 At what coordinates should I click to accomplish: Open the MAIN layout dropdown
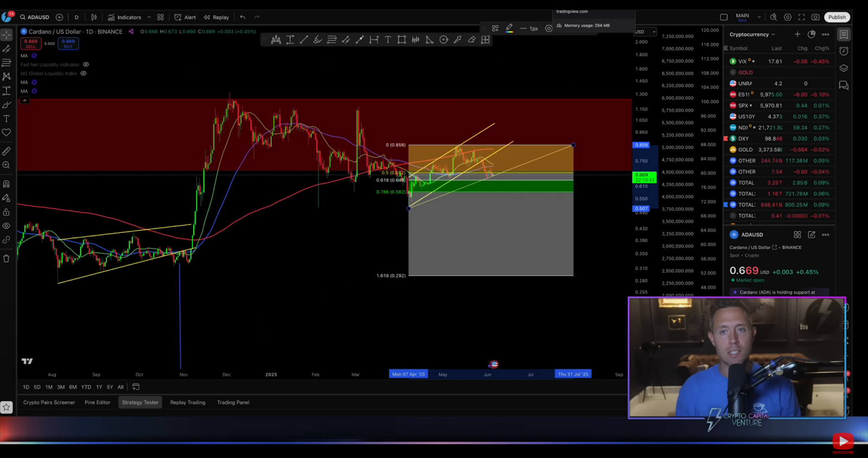click(x=759, y=17)
